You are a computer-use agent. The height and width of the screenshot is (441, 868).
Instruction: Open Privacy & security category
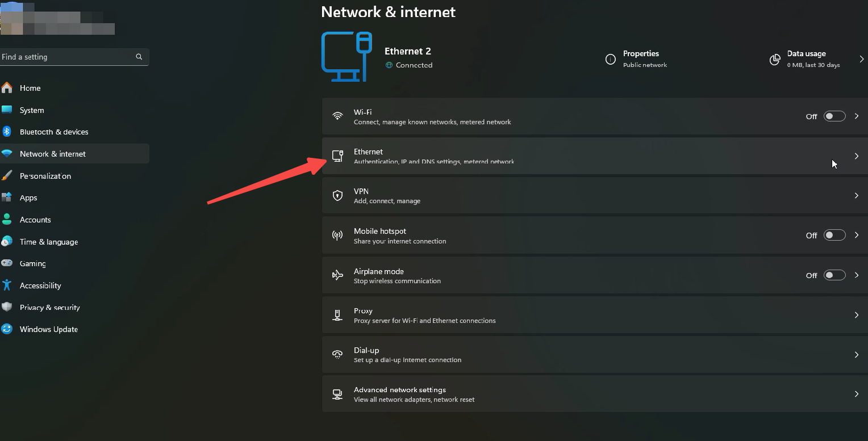pyautogui.click(x=74, y=308)
